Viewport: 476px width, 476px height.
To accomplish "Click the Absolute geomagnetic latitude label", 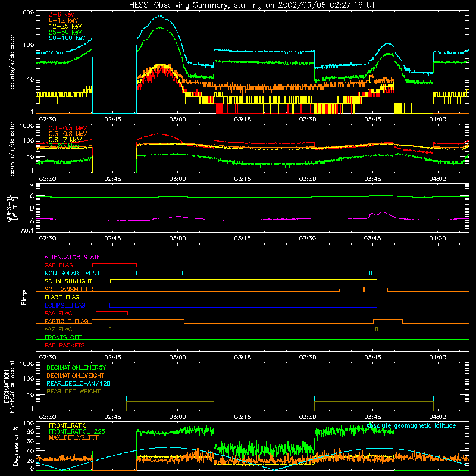I will [411, 425].
